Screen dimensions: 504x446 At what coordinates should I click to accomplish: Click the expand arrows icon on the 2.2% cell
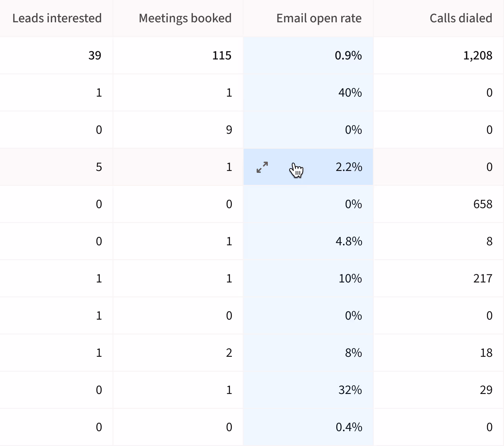(262, 167)
